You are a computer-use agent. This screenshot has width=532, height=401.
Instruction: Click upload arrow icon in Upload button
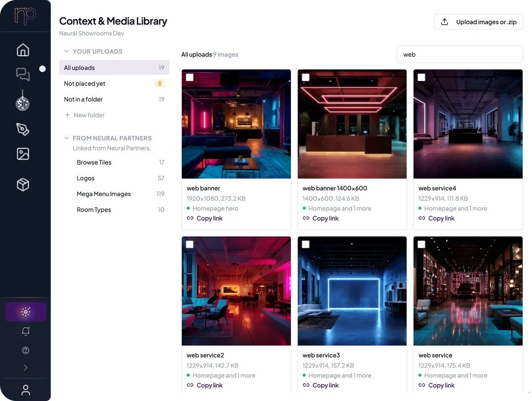(x=444, y=22)
